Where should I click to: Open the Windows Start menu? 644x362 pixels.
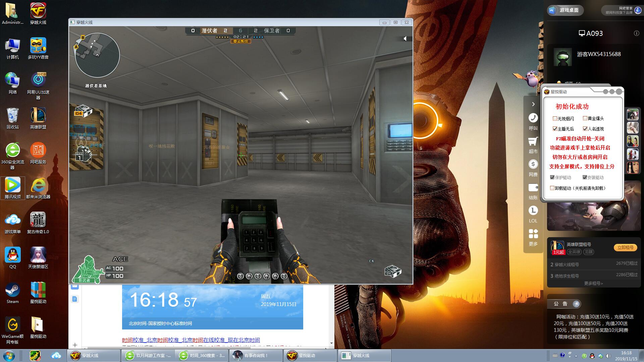coord(8,356)
